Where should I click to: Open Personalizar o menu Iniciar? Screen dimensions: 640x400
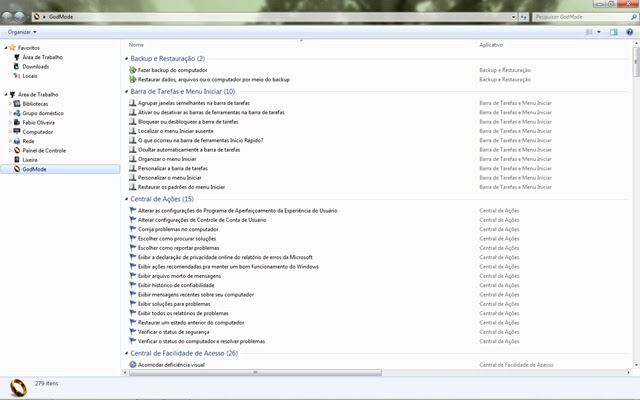click(x=170, y=178)
